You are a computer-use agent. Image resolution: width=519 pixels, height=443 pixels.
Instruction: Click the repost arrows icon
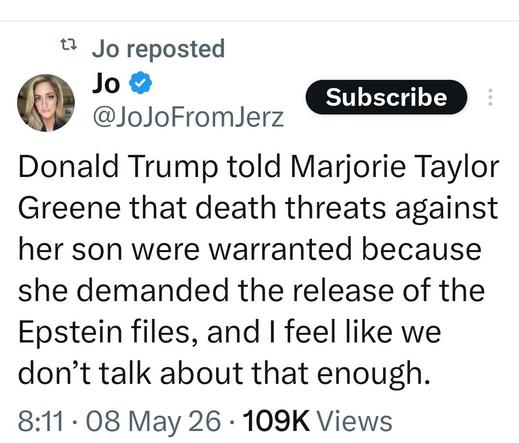[x=69, y=44]
